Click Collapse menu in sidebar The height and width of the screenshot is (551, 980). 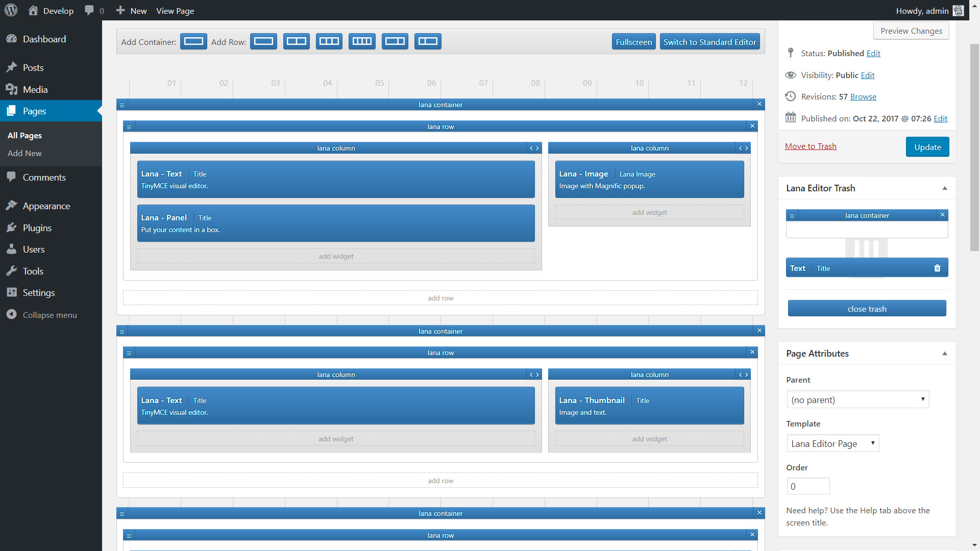pos(50,315)
